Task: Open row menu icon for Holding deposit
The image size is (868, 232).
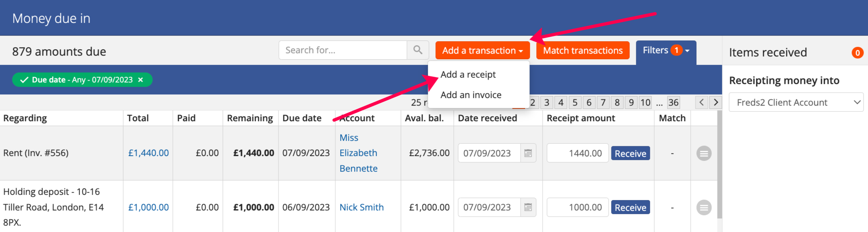Action: pyautogui.click(x=704, y=208)
